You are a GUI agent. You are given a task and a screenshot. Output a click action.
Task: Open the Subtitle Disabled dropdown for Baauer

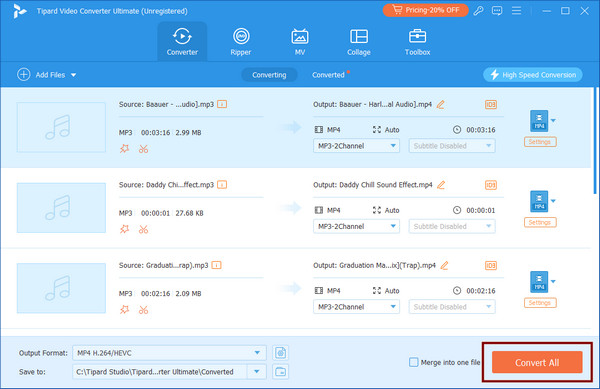pyautogui.click(x=452, y=146)
